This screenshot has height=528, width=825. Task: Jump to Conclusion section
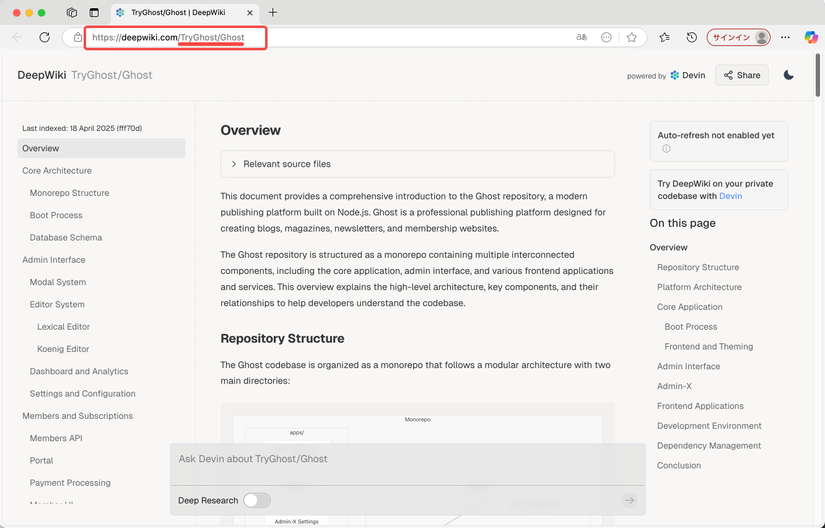(679, 465)
